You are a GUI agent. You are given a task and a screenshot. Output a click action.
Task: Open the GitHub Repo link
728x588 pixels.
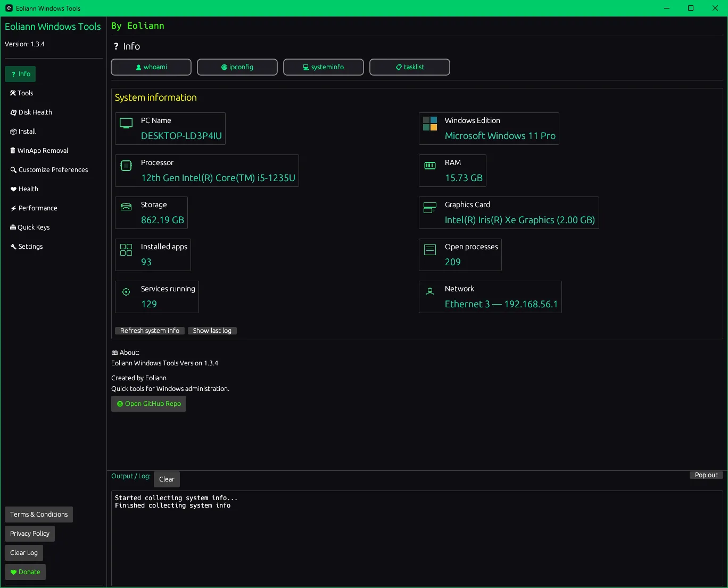coord(149,404)
